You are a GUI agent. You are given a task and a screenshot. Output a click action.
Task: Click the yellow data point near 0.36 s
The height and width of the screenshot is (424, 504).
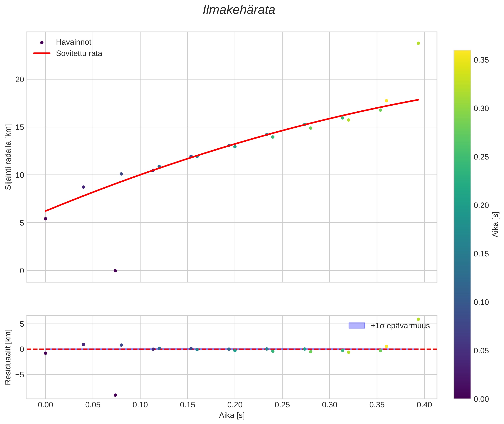pyautogui.click(x=386, y=101)
